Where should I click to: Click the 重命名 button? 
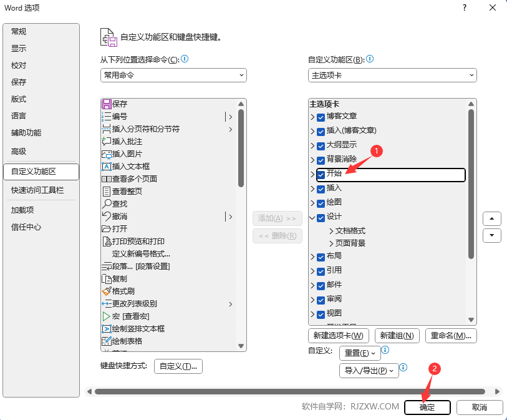click(x=451, y=336)
